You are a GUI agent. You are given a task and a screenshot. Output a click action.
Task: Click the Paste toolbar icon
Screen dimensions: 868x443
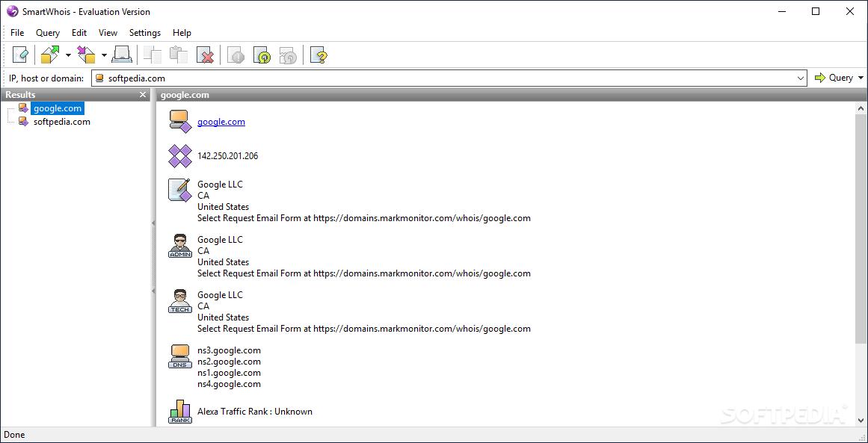(179, 55)
